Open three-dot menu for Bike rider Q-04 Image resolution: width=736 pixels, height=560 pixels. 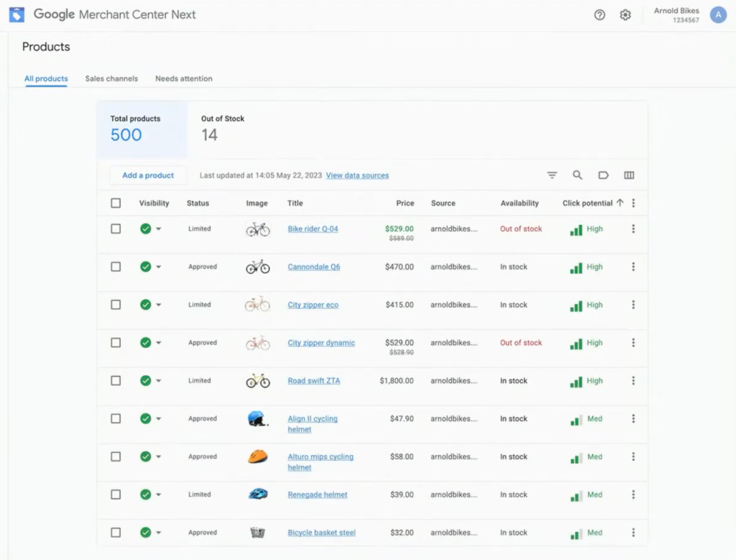(633, 229)
